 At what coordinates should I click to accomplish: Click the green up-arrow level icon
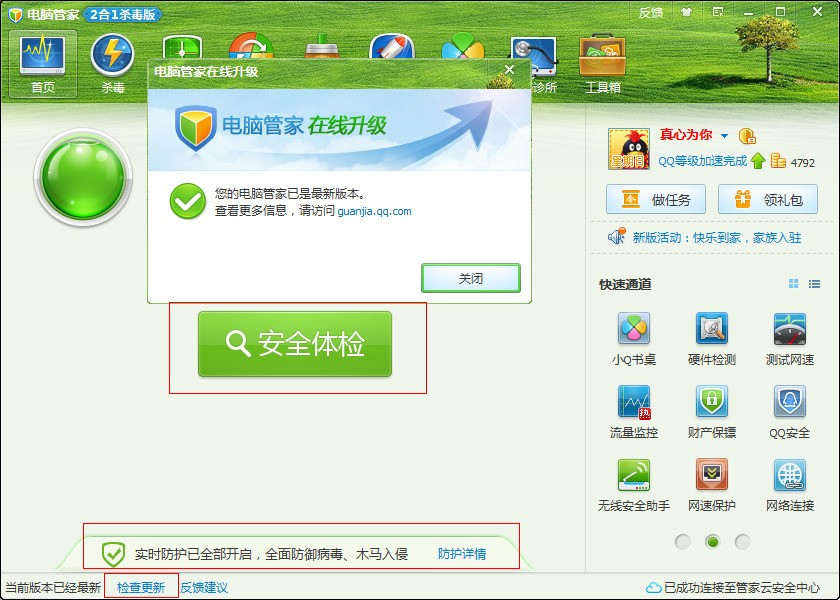tap(758, 161)
